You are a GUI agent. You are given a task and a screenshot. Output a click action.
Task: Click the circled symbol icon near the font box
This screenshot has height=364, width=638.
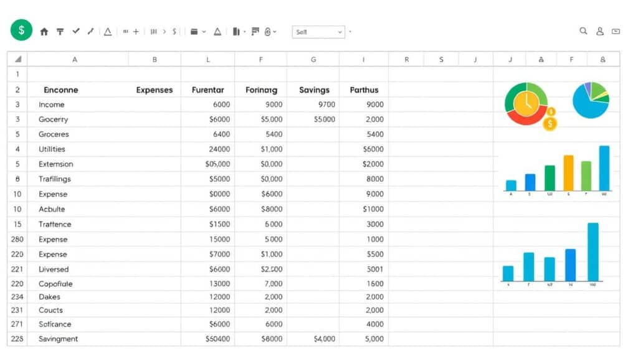pyautogui.click(x=267, y=32)
